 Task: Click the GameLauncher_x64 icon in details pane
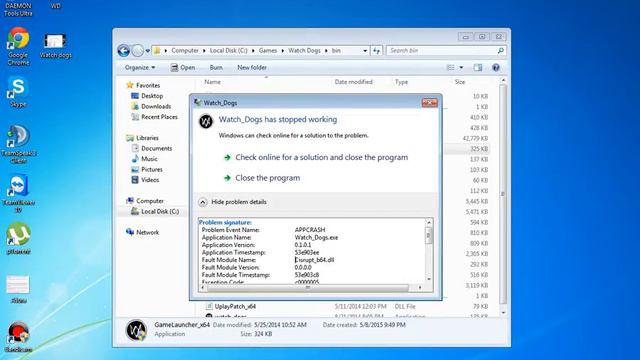[136, 330]
